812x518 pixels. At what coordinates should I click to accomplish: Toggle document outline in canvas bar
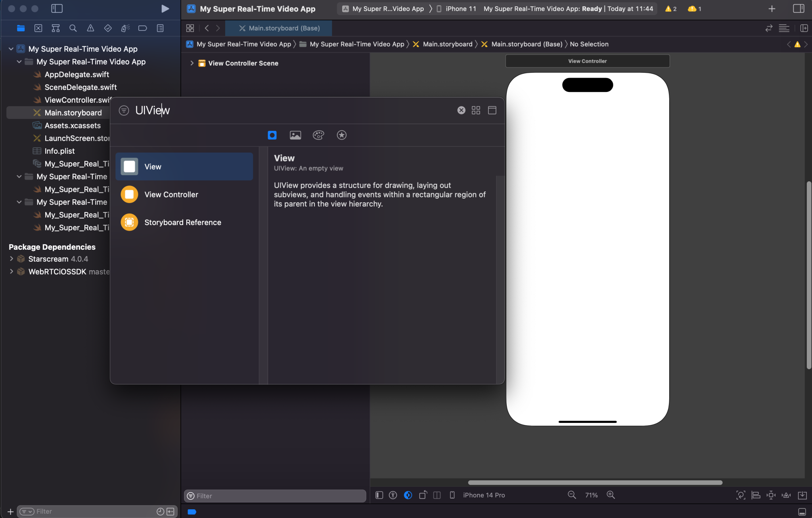click(x=379, y=495)
